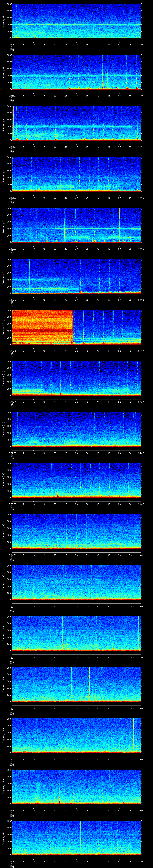The width and height of the screenshot is (153, 868).
Task: Select the 27:00 end time label
Action: coord(141,657)
